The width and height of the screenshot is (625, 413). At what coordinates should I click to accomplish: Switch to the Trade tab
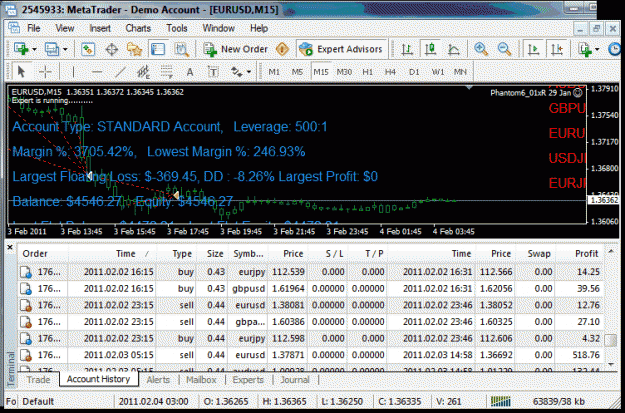(x=38, y=380)
